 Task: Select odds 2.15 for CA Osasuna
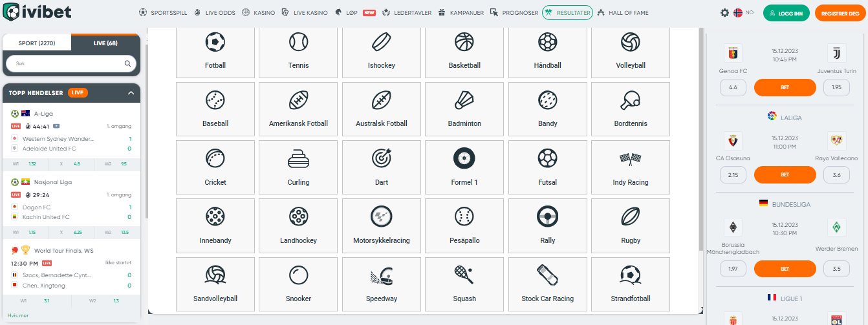(733, 174)
